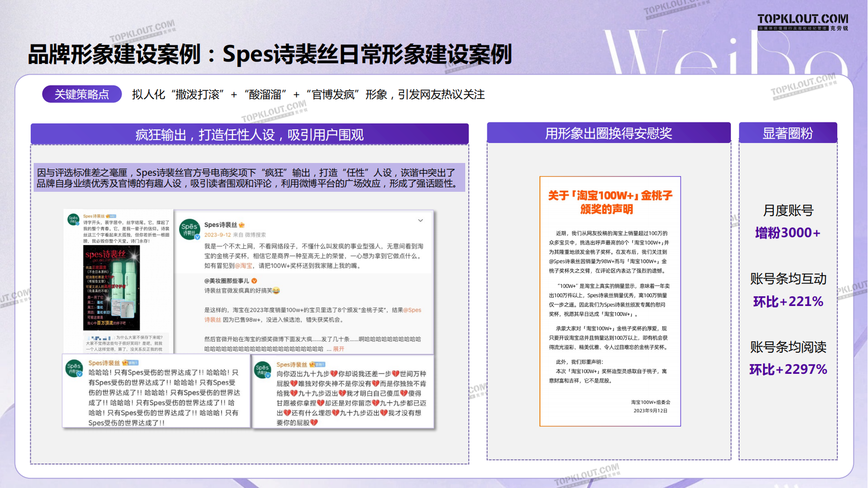The width and height of the screenshot is (868, 488).
Task: Click the laughing emoji after 好搞笑
Action: 276,291
